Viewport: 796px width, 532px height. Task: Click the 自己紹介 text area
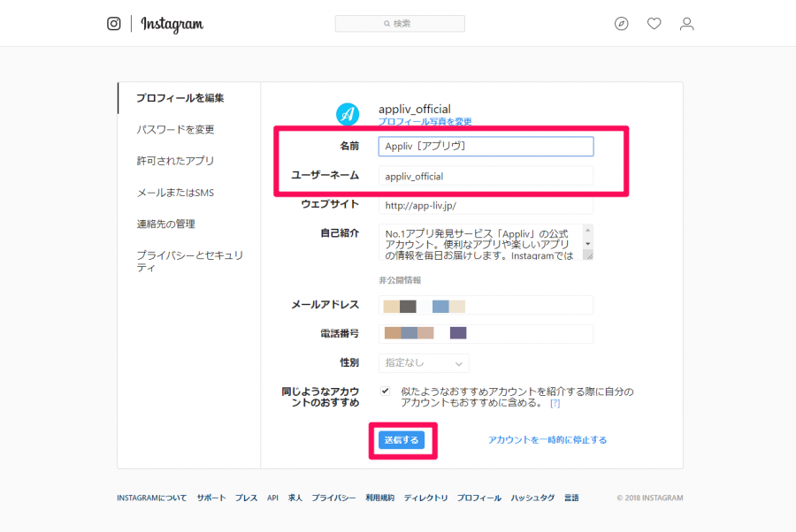pos(481,242)
